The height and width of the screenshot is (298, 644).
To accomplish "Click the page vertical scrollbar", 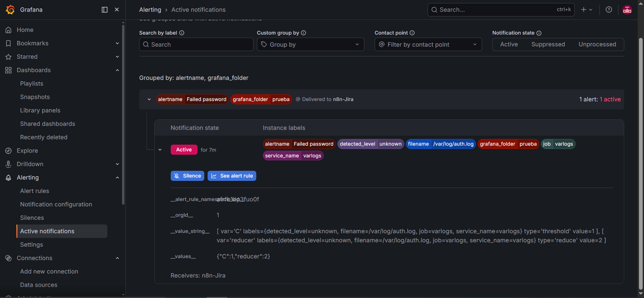I will (641, 164).
